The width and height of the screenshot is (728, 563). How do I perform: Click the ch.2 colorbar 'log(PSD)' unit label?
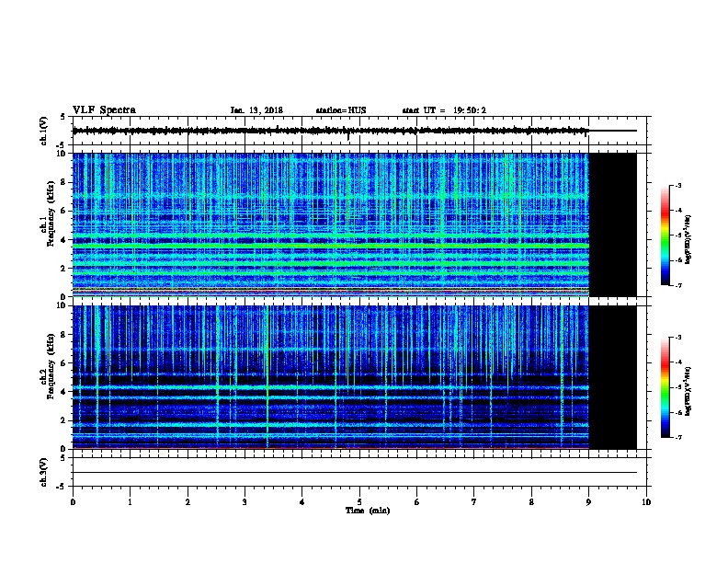click(x=688, y=391)
